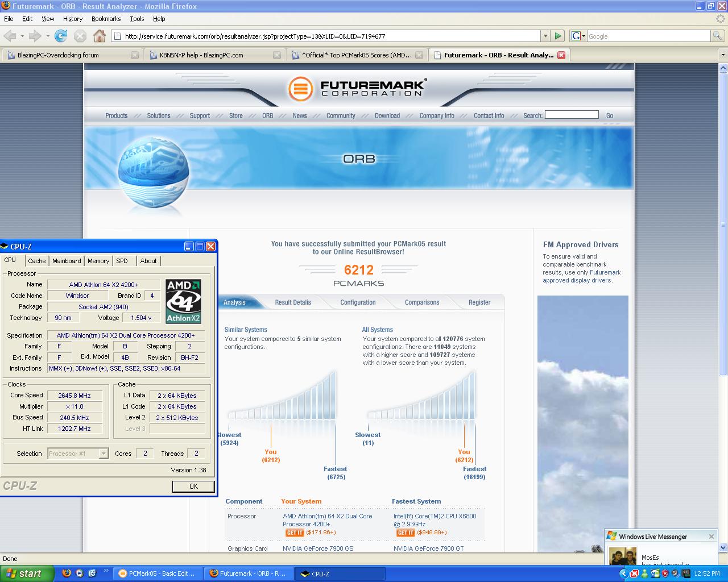The image size is (728, 582).
Task: Go back with Firefox Back arrow
Action: [x=9, y=36]
